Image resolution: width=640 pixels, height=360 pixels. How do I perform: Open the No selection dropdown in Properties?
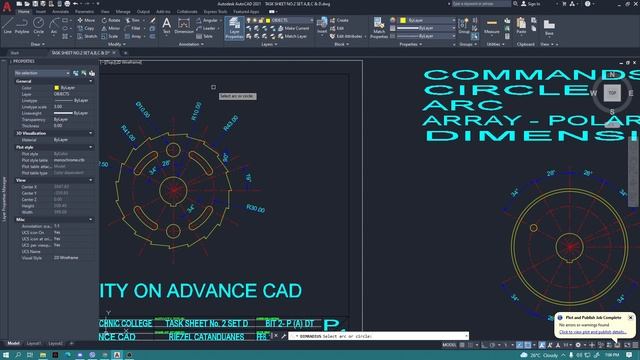(42, 73)
